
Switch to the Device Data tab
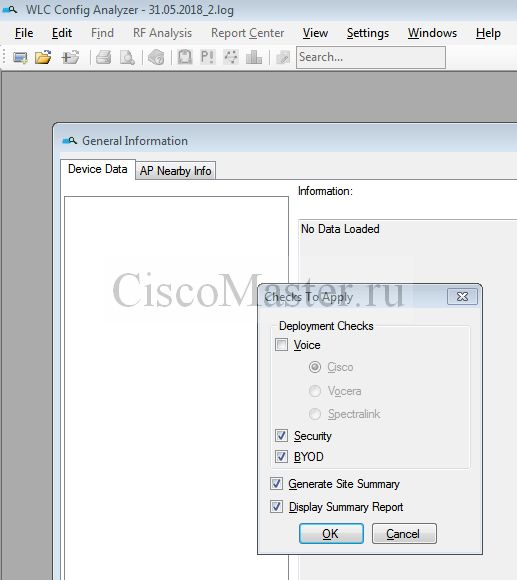(x=98, y=169)
